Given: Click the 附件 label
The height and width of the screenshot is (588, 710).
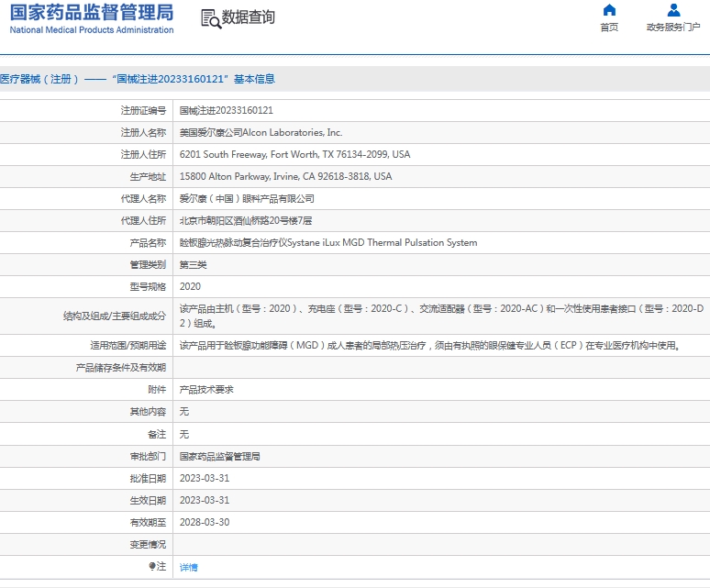Looking at the screenshot, I should tap(157, 390).
